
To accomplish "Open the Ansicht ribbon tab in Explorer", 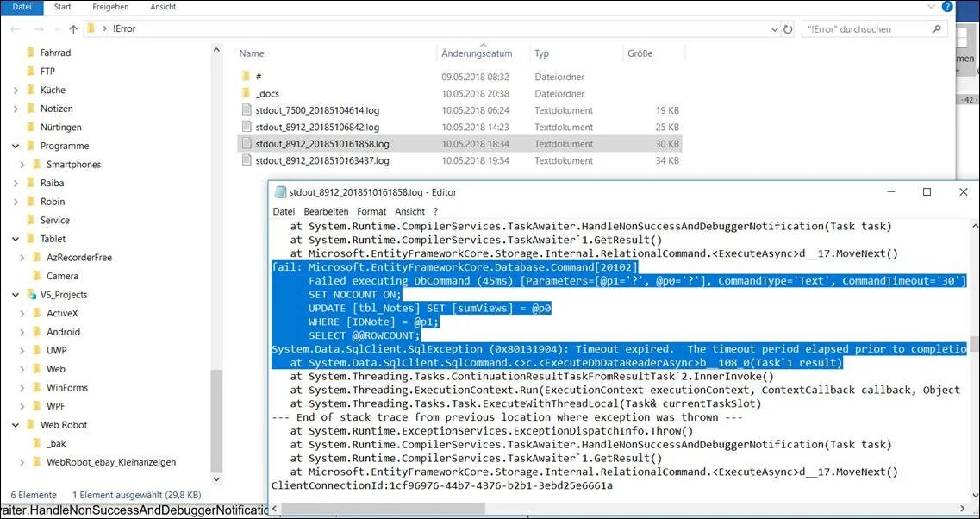I will pyautogui.click(x=163, y=7).
